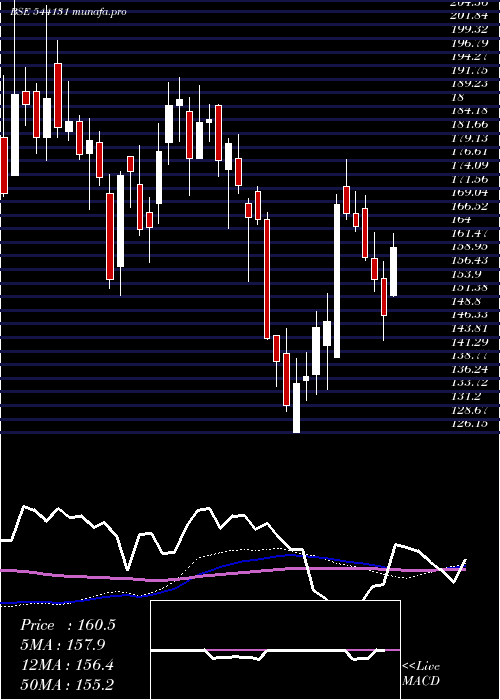This screenshot has height=700, width=500.
Task: Click the 151.38 price axis label
Action: point(470,288)
